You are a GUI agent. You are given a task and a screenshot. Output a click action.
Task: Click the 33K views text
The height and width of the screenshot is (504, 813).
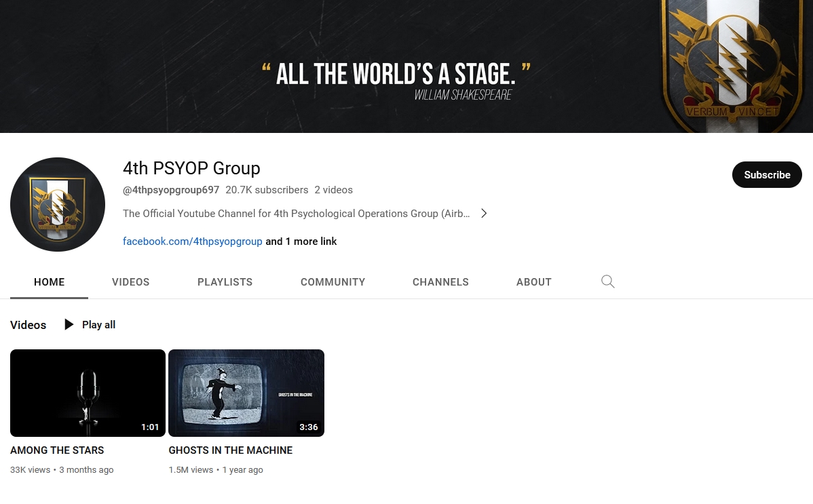[x=30, y=470]
